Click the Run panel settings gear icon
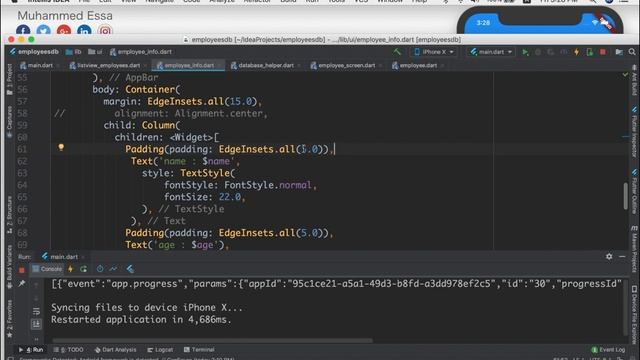The height and width of the screenshot is (360, 640). pos(609,256)
